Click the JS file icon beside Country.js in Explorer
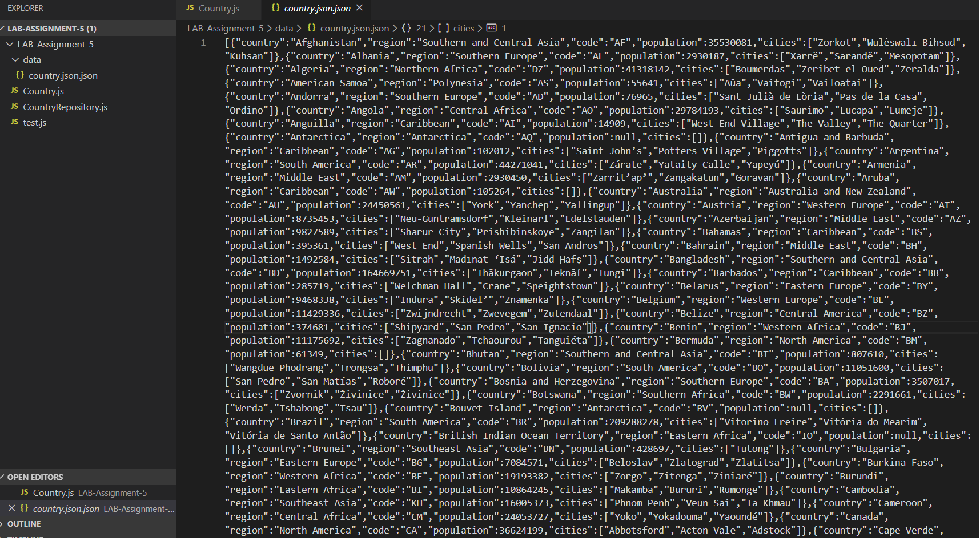This screenshot has height=541, width=980. click(15, 91)
